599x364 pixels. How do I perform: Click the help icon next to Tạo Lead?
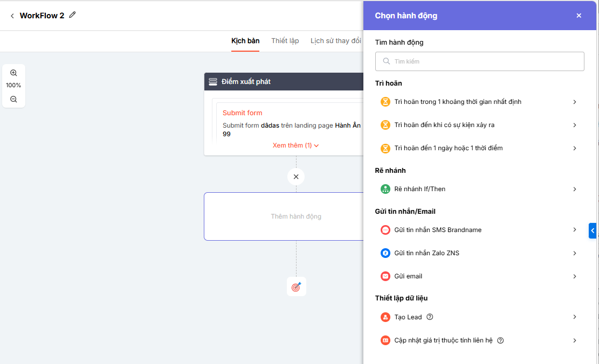click(430, 317)
